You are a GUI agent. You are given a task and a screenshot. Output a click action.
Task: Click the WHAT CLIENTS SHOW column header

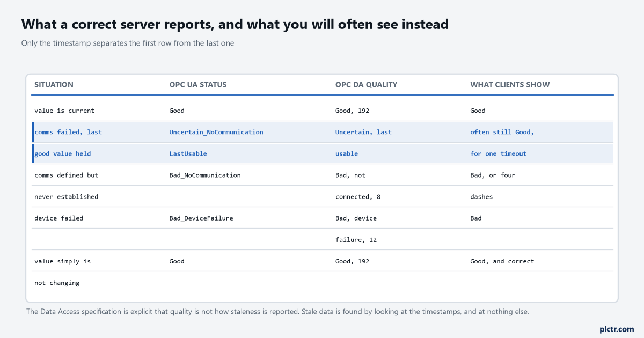[x=510, y=85]
